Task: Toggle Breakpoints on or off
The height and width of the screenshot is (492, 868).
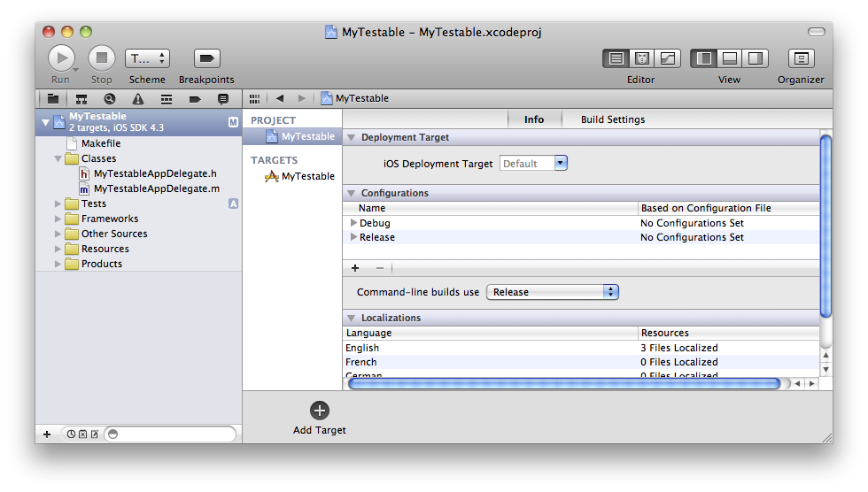Action: pos(207,58)
